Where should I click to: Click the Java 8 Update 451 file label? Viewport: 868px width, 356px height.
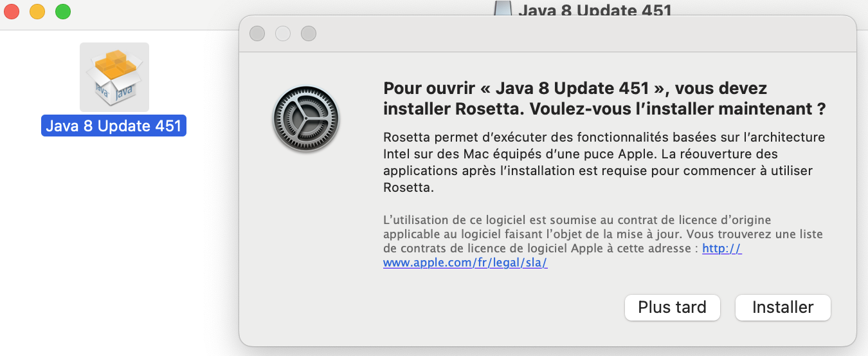click(114, 126)
